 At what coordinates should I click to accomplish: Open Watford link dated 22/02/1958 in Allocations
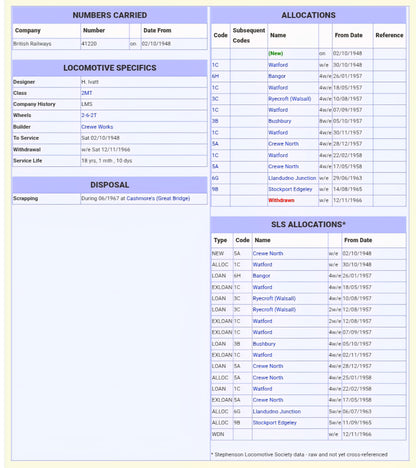pyautogui.click(x=278, y=155)
